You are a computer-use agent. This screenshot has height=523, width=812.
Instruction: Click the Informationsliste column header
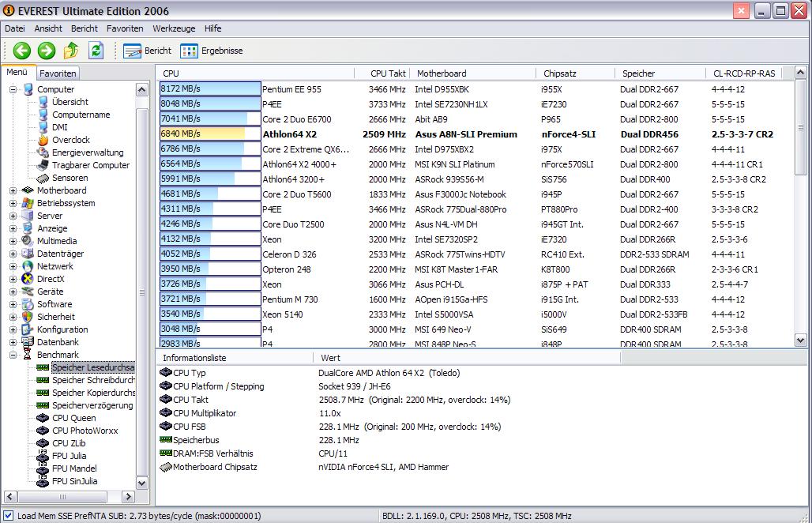point(235,358)
